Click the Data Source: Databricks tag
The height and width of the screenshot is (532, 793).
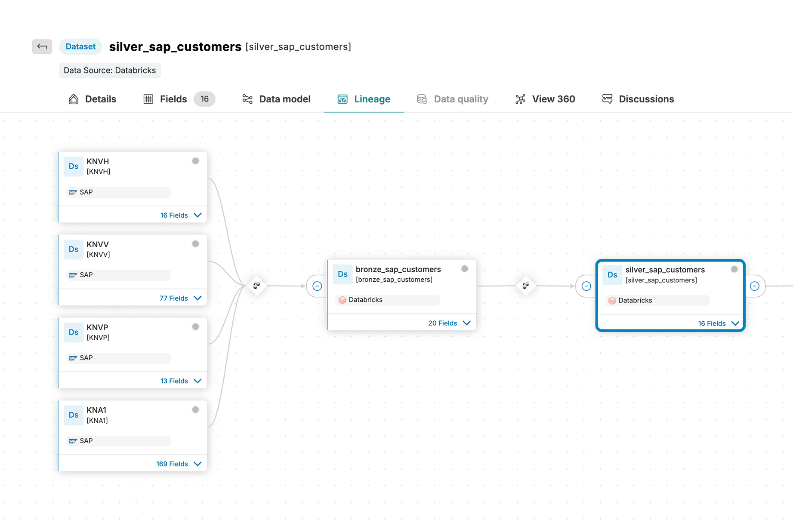click(110, 70)
